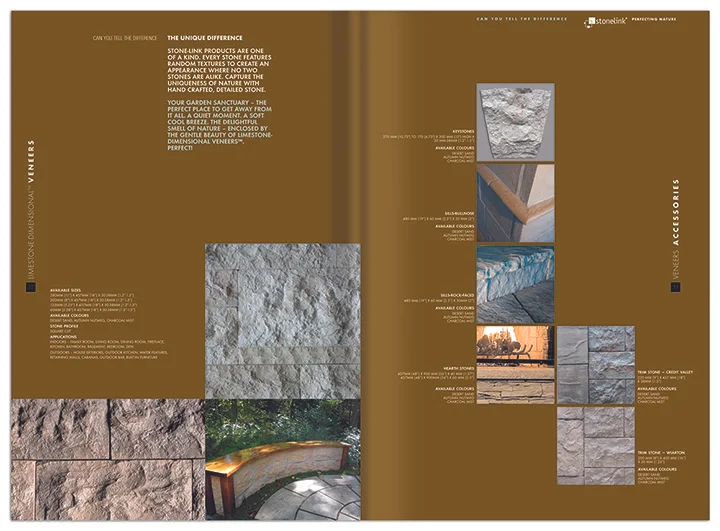Click paragraph starting "Your garden sanctuary"
The width and height of the screenshot is (720, 531).
click(220, 125)
